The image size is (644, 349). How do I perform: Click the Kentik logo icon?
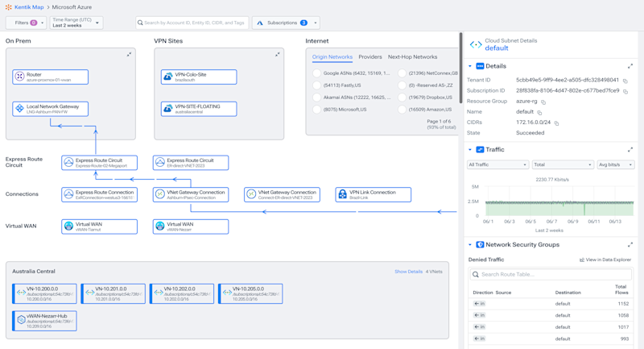(8, 7)
